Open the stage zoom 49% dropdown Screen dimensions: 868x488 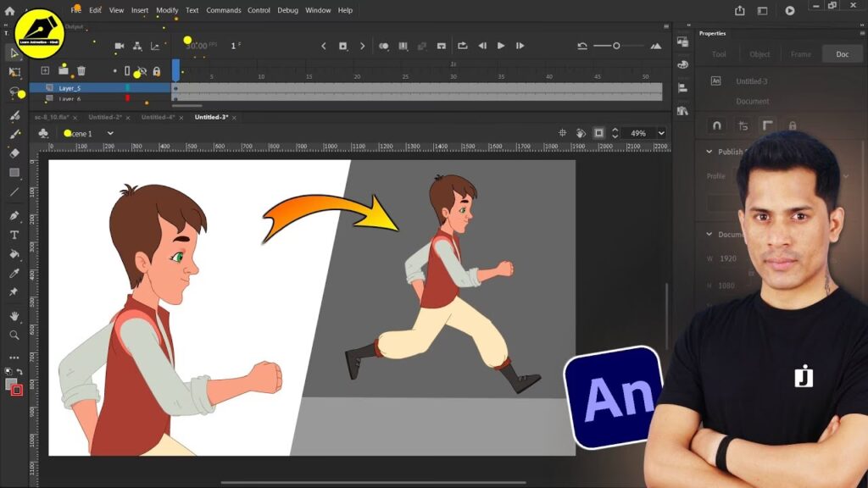(660, 133)
